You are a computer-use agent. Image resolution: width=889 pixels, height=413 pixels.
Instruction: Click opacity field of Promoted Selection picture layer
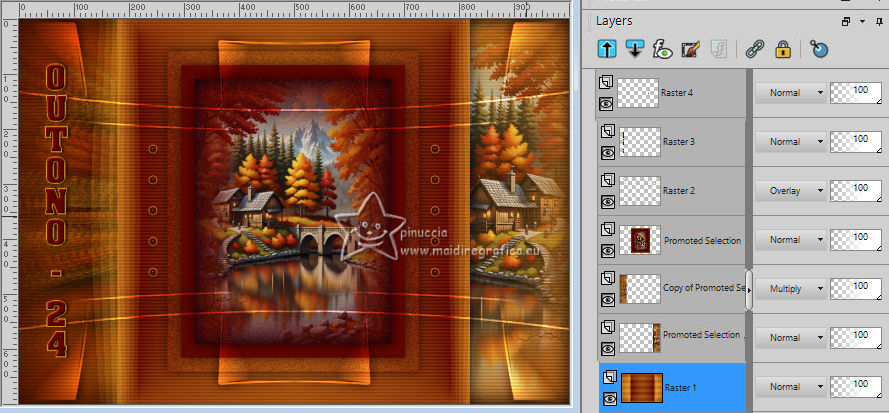856,240
